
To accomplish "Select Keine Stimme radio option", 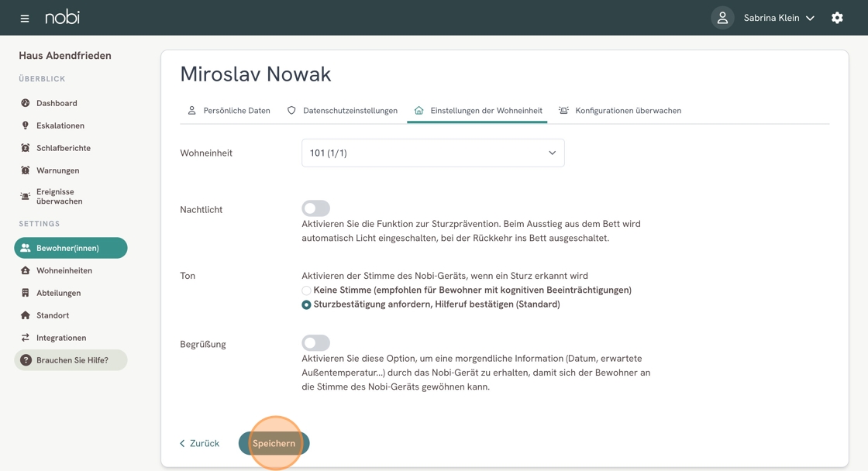I will 306,291.
